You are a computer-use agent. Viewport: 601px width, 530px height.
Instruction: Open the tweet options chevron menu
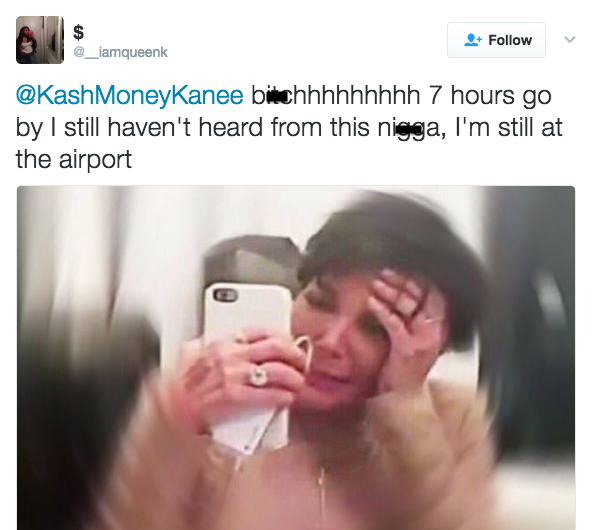point(570,39)
